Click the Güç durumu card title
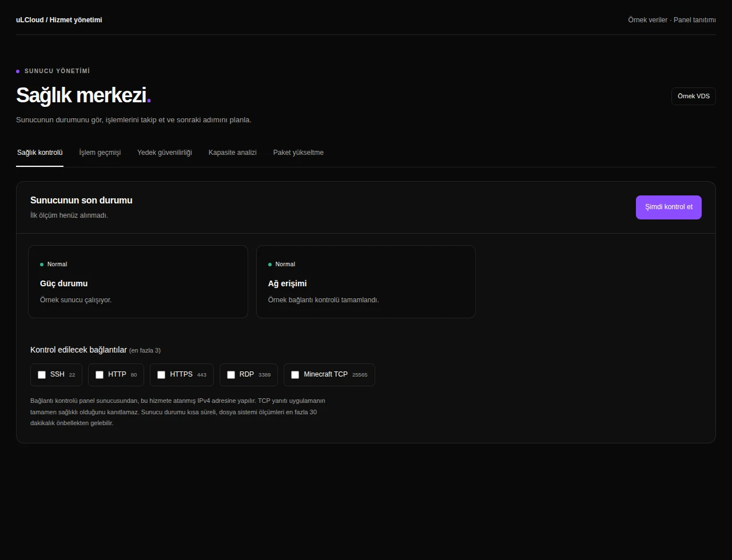732x560 pixels. tap(64, 283)
